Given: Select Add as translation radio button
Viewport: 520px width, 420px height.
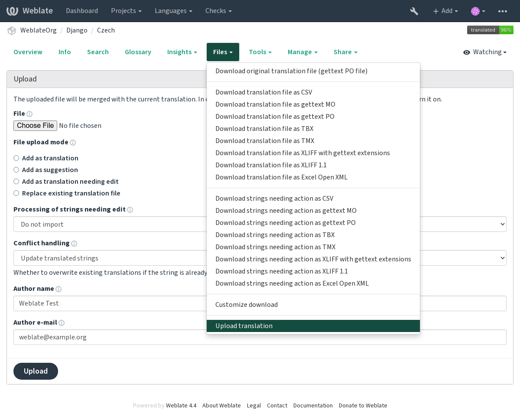Looking at the screenshot, I should coord(16,158).
